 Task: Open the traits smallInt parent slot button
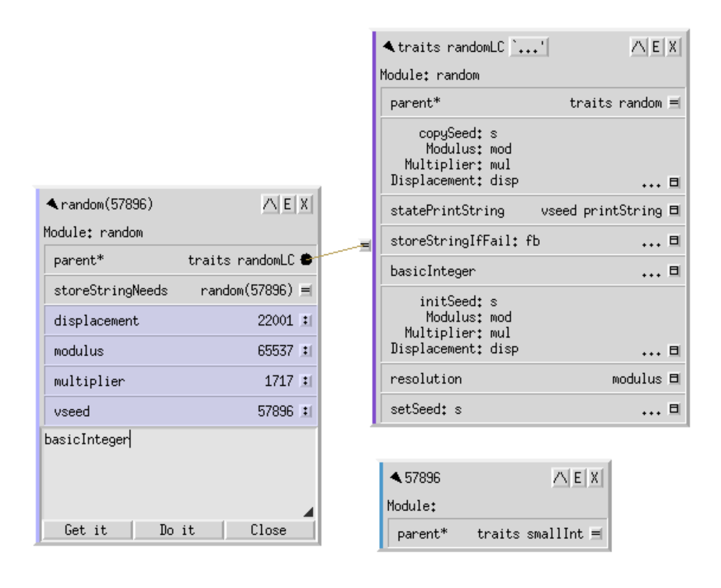click(596, 534)
